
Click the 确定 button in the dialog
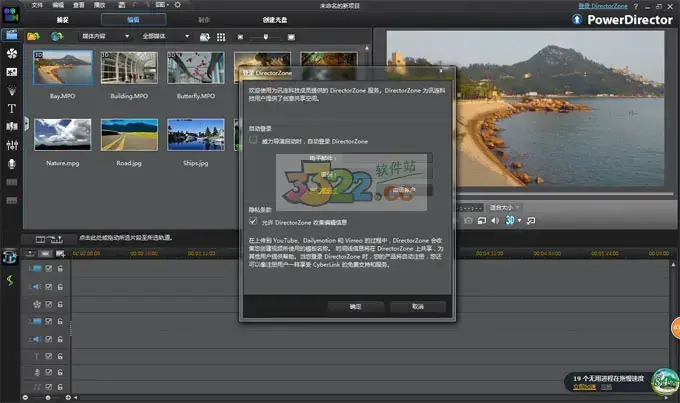coord(355,306)
